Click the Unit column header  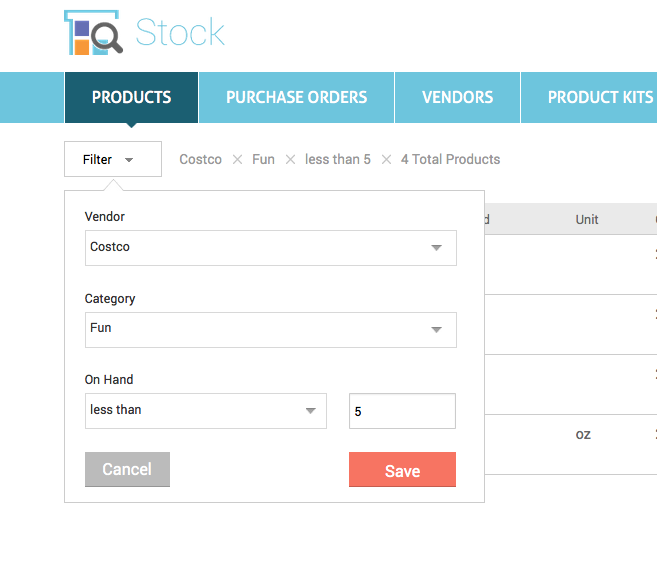587,219
